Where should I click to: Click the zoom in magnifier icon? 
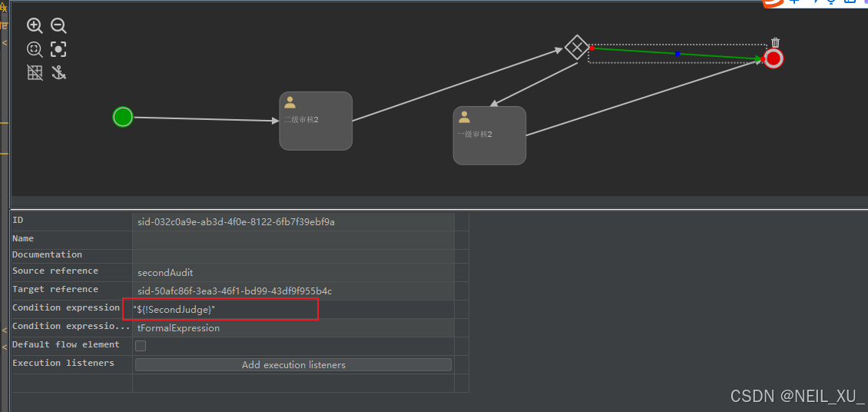35,26
